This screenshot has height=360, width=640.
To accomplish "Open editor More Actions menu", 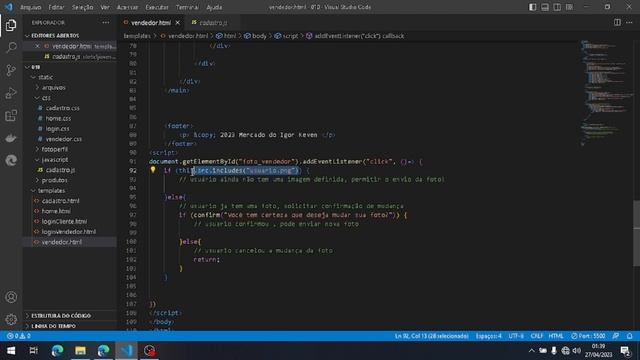I will [x=629, y=22].
